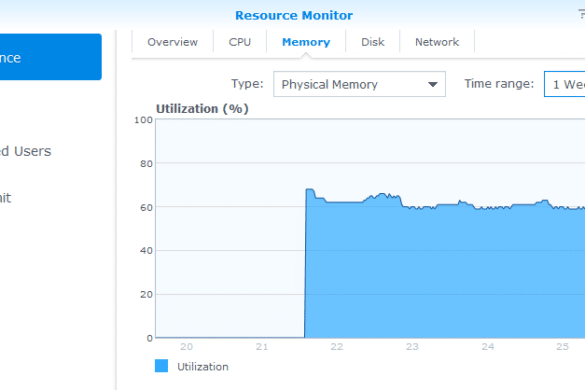Click the memory peak near day 22

coord(310,190)
